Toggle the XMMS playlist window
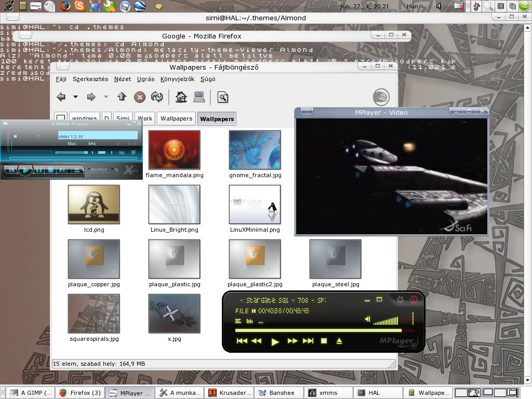Viewport: 532px width, 399px height. tap(134, 153)
